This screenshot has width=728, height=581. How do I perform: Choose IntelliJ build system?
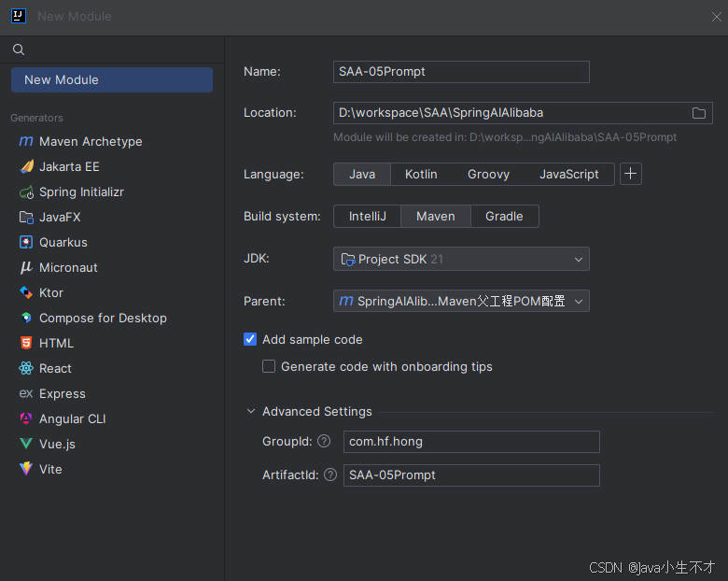pos(367,216)
